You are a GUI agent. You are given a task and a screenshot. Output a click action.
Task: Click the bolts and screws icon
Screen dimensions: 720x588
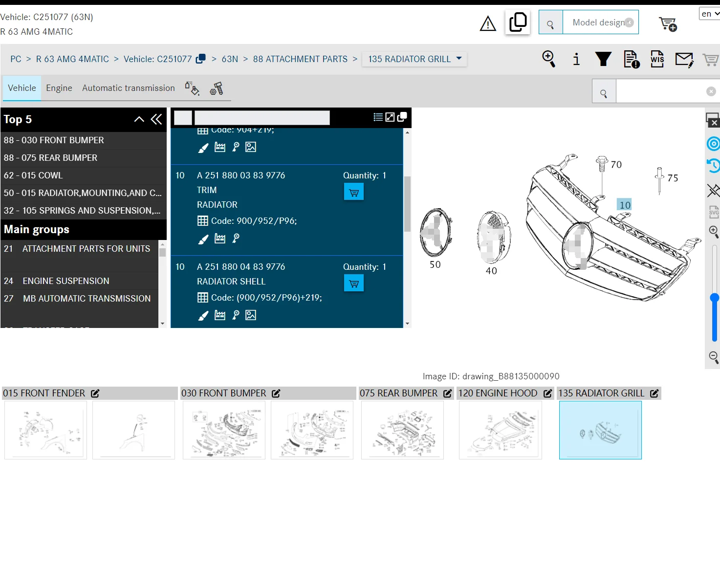217,88
